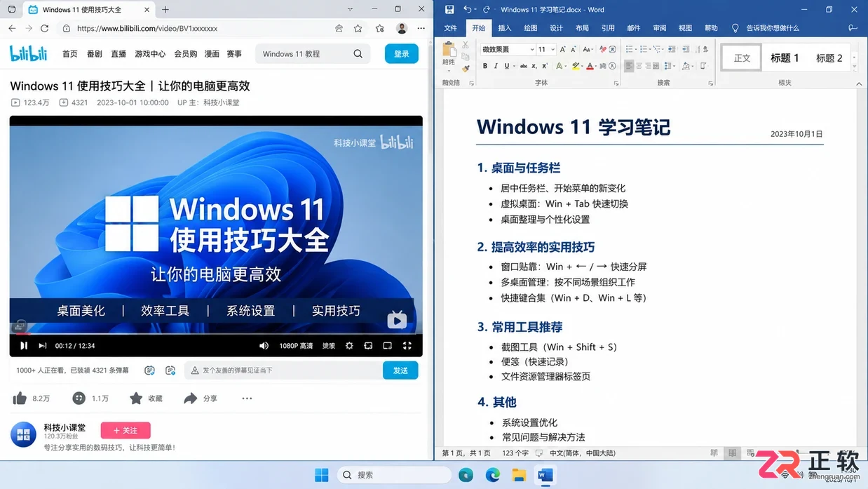Collapse the Word ribbon
This screenshot has height=489, width=868.
point(859,83)
